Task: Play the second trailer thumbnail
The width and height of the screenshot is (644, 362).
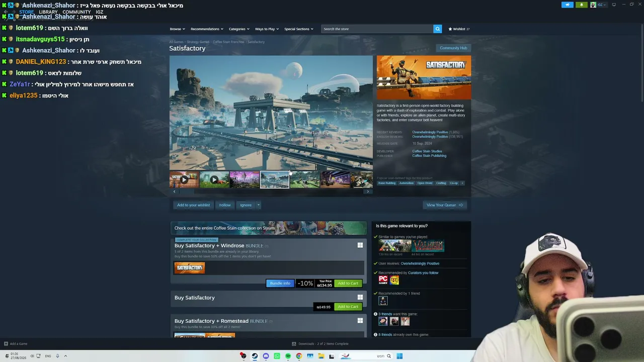Action: coord(214,179)
